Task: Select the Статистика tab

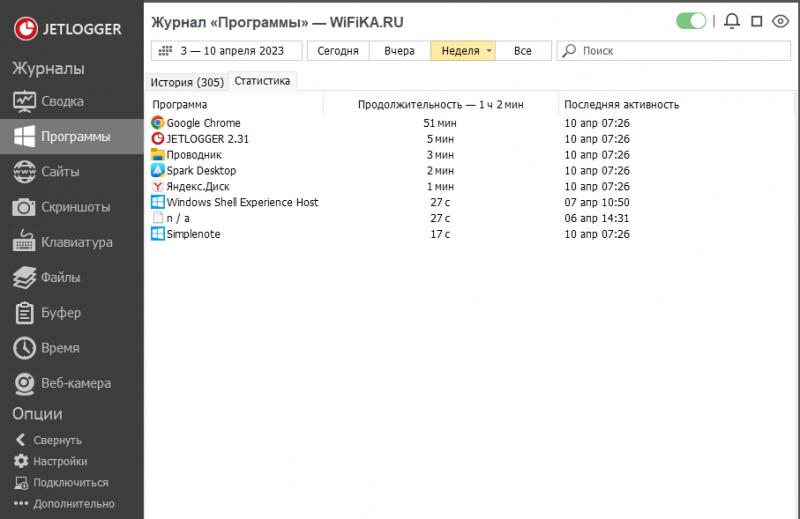Action: click(x=262, y=81)
